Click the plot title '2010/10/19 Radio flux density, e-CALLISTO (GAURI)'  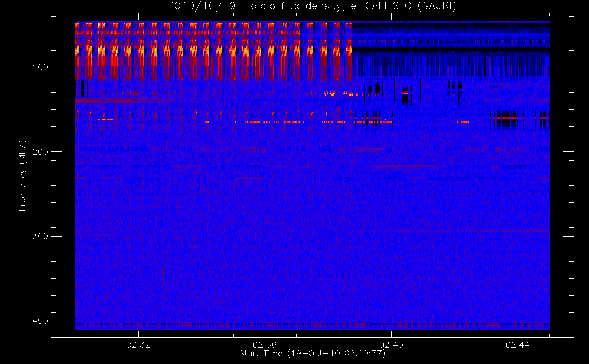click(x=312, y=6)
